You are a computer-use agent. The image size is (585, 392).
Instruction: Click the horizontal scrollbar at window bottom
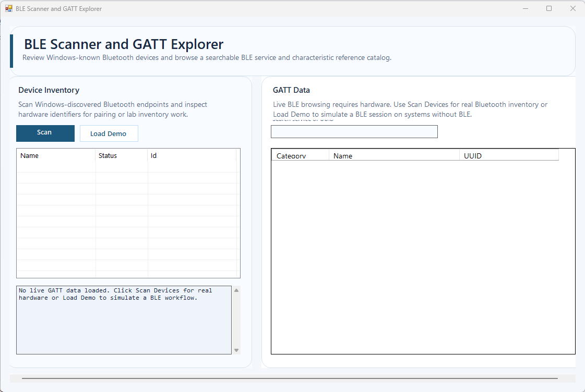point(290,378)
